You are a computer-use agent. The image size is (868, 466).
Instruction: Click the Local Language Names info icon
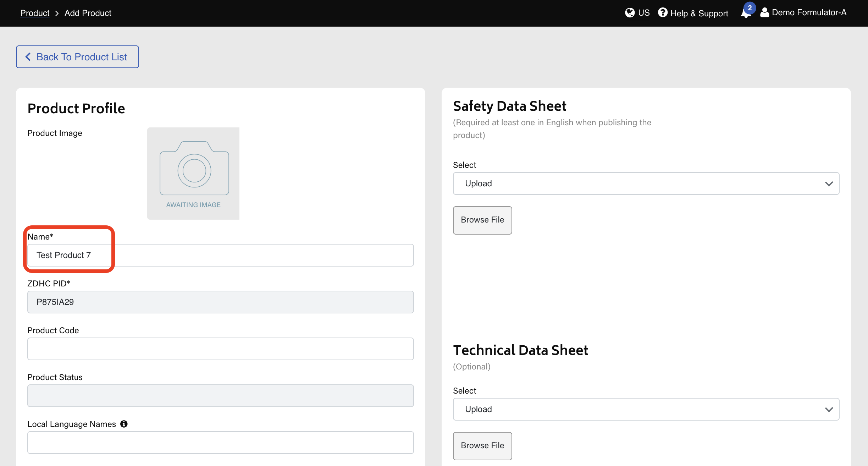(124, 424)
